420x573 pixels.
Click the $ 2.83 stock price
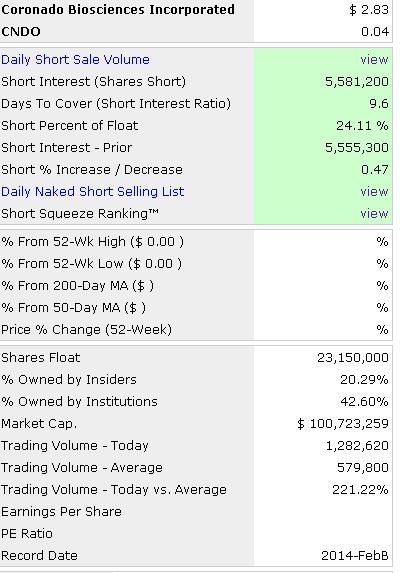pos(369,10)
